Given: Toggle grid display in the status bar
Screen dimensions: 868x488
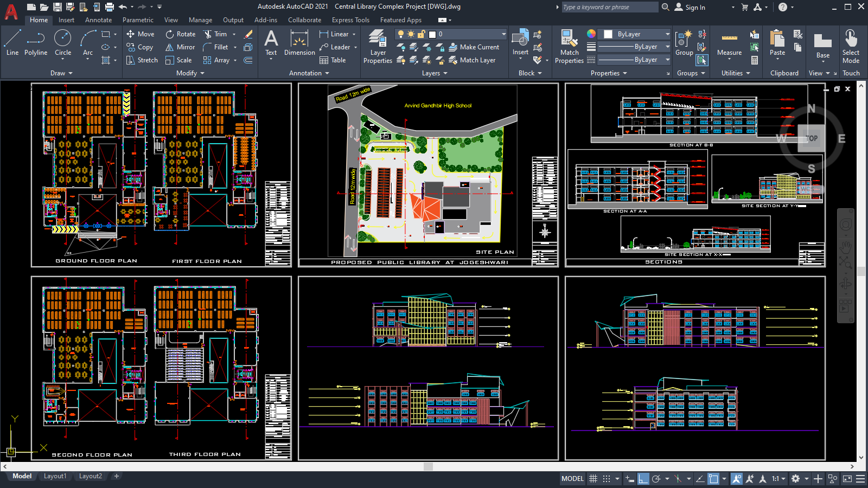Looking at the screenshot, I should (x=593, y=479).
